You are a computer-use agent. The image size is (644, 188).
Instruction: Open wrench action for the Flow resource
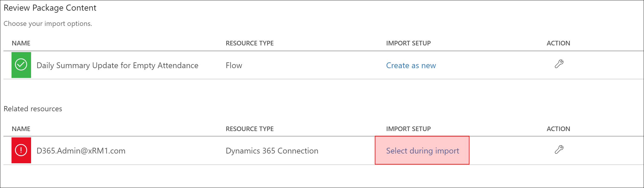pyautogui.click(x=559, y=64)
